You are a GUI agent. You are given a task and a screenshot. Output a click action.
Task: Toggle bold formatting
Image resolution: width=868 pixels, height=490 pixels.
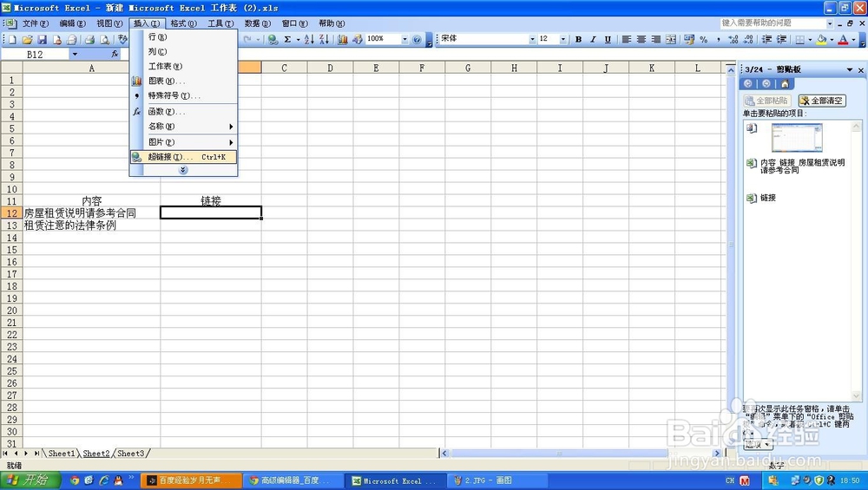click(x=578, y=39)
